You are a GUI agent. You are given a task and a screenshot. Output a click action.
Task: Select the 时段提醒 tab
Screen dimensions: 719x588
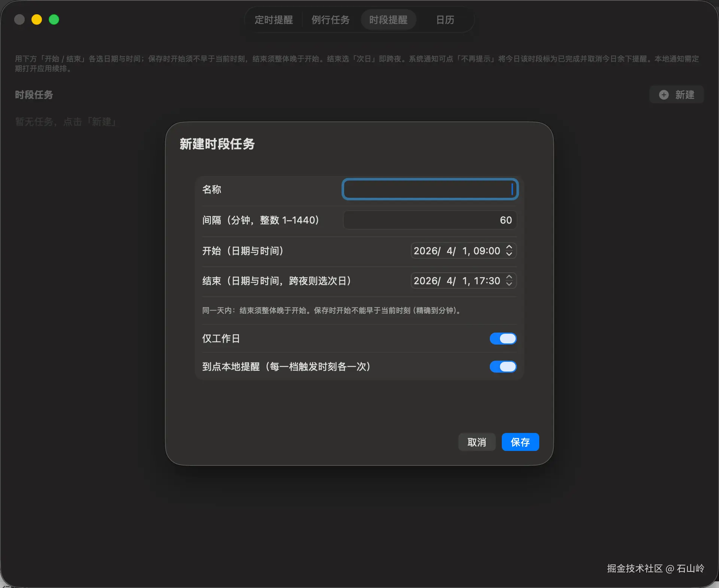(x=388, y=20)
